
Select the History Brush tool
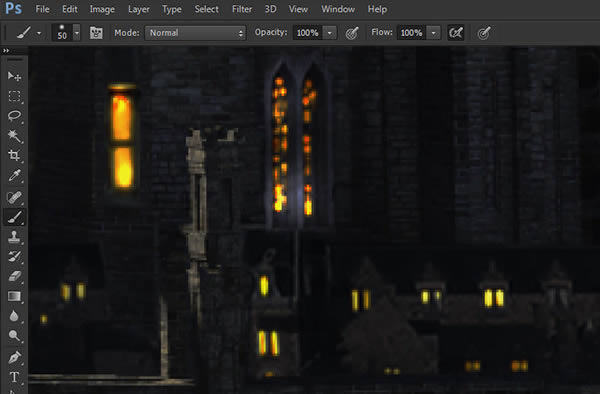click(x=14, y=256)
